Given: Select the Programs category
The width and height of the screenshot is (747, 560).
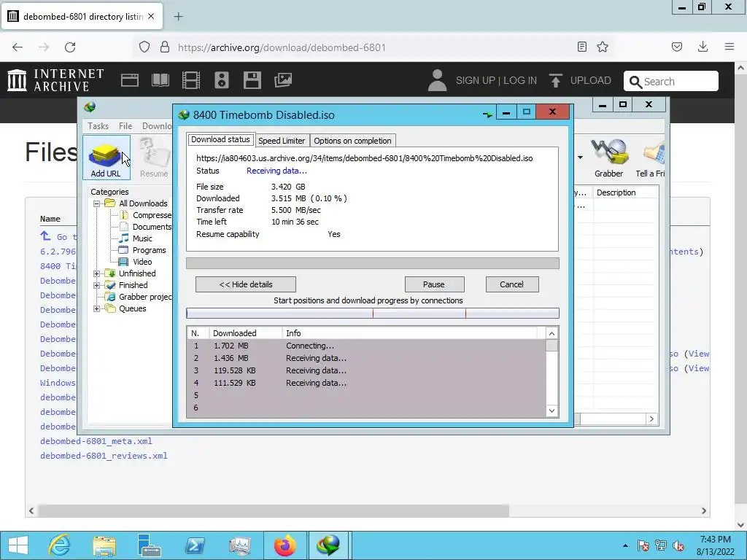Looking at the screenshot, I should coord(149,250).
